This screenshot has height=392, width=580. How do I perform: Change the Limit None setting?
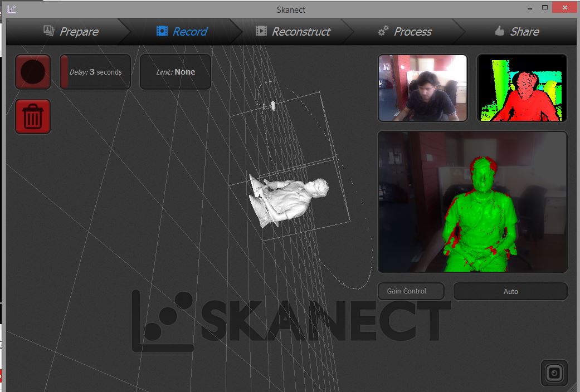click(176, 72)
